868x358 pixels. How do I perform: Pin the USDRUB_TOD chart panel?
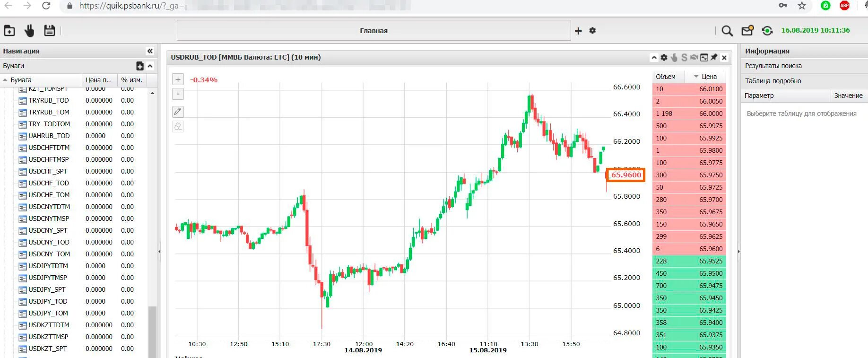pyautogui.click(x=714, y=57)
